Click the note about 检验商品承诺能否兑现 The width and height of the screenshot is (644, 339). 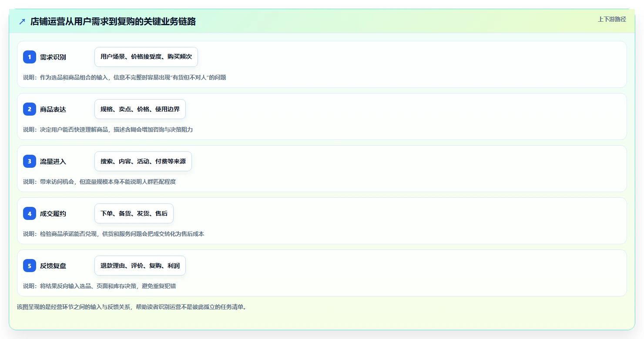114,234
